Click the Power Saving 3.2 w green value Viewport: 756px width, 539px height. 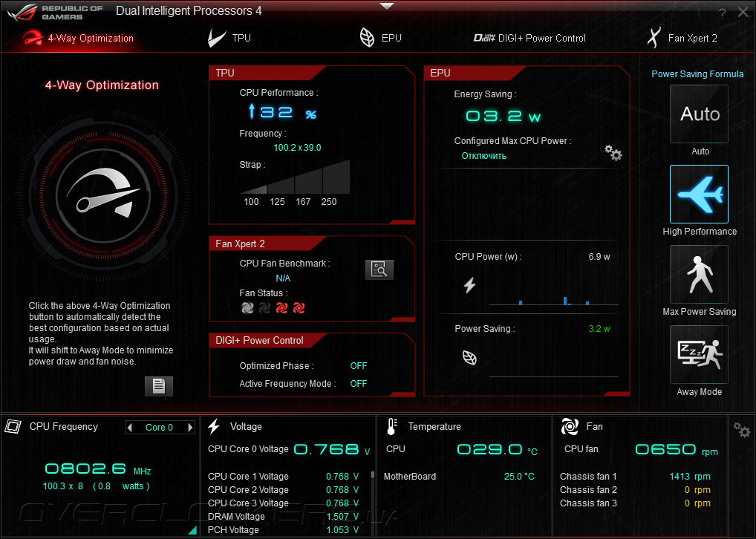tap(599, 329)
